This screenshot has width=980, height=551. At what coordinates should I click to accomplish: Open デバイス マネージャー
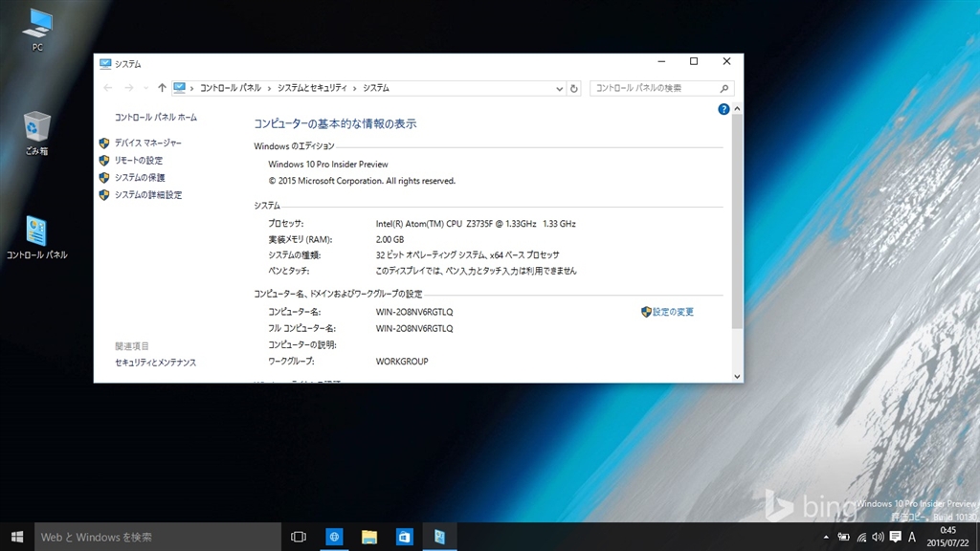148,143
